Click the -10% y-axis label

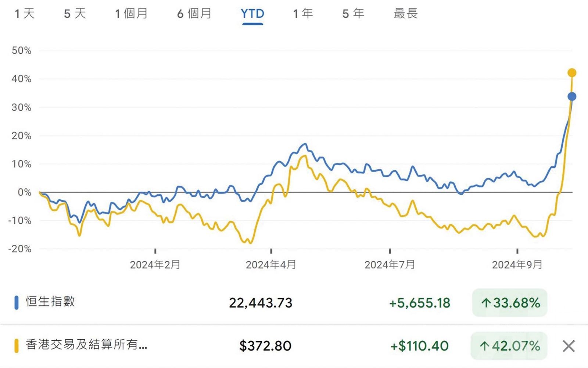point(20,220)
